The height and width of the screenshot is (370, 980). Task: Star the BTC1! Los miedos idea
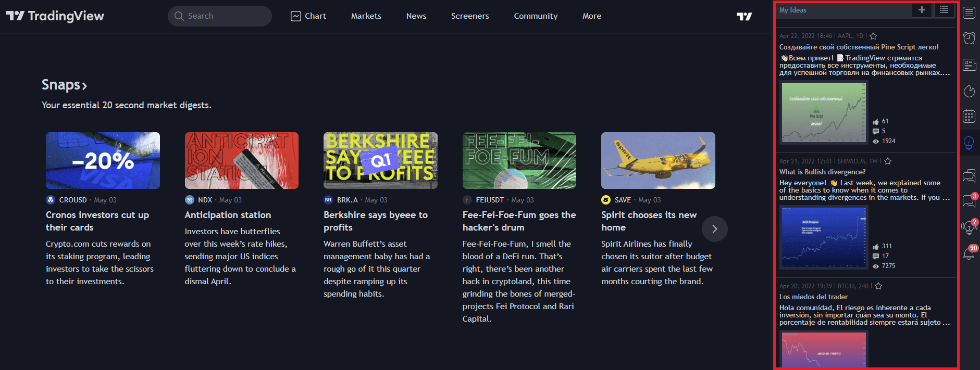878,286
